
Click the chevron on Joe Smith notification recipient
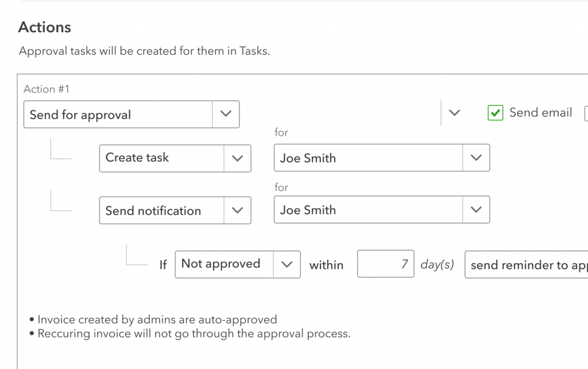point(476,210)
